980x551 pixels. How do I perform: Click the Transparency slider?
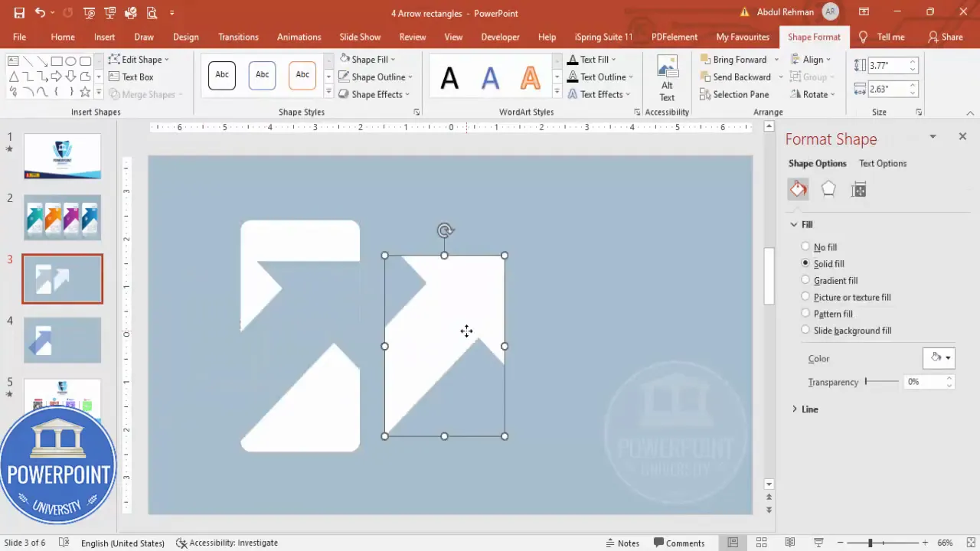coord(882,381)
